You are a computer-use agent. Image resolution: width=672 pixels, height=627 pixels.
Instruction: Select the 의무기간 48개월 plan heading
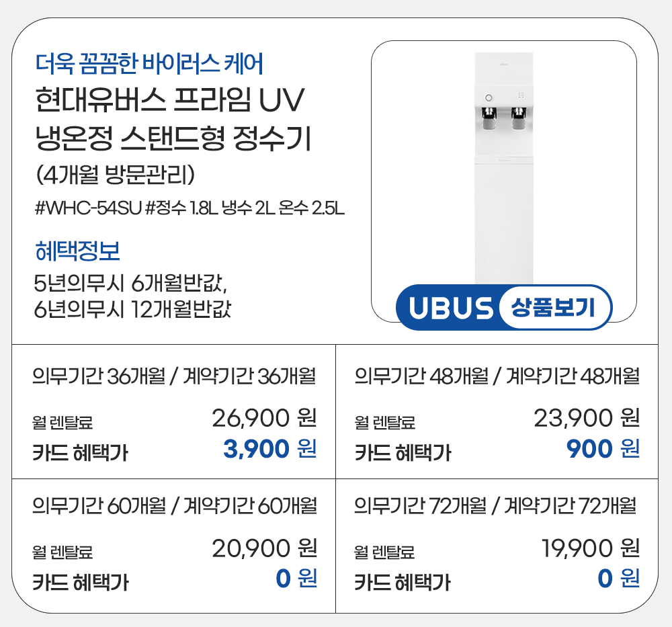tap(497, 376)
